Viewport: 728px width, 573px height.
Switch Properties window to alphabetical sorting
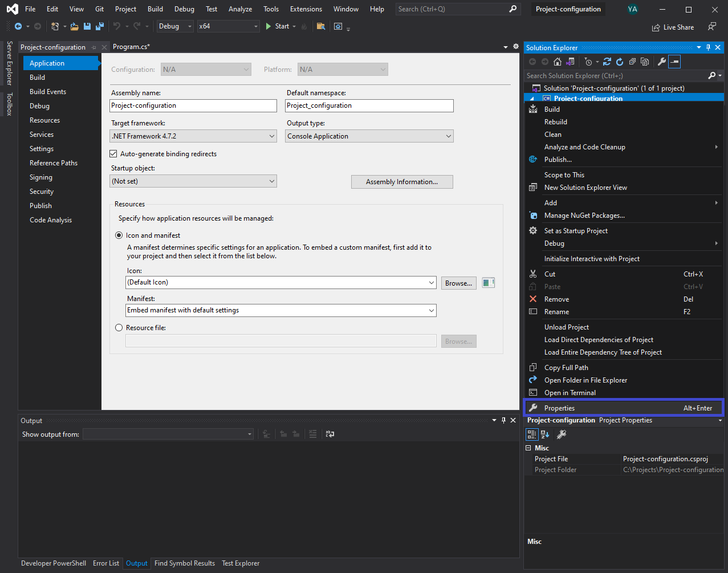pos(545,434)
